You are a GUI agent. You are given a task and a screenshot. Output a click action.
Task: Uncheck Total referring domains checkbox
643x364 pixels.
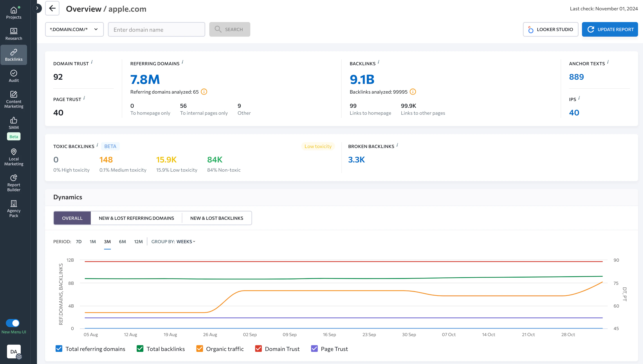click(x=59, y=348)
